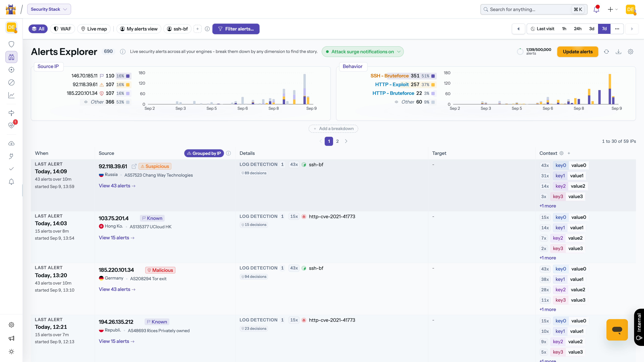Image resolution: width=644 pixels, height=362 pixels.
Task: Open external link for 92.118.39.61
Action: click(134, 166)
